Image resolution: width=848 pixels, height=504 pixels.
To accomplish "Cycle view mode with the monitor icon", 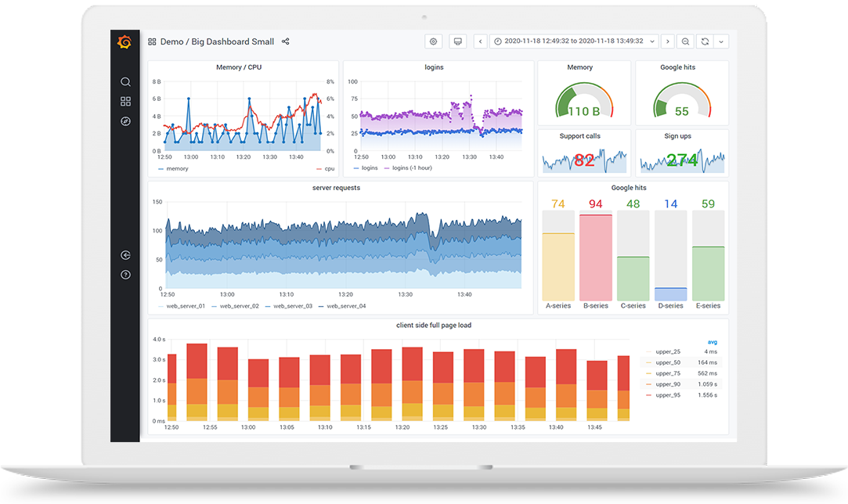I will tap(457, 41).
